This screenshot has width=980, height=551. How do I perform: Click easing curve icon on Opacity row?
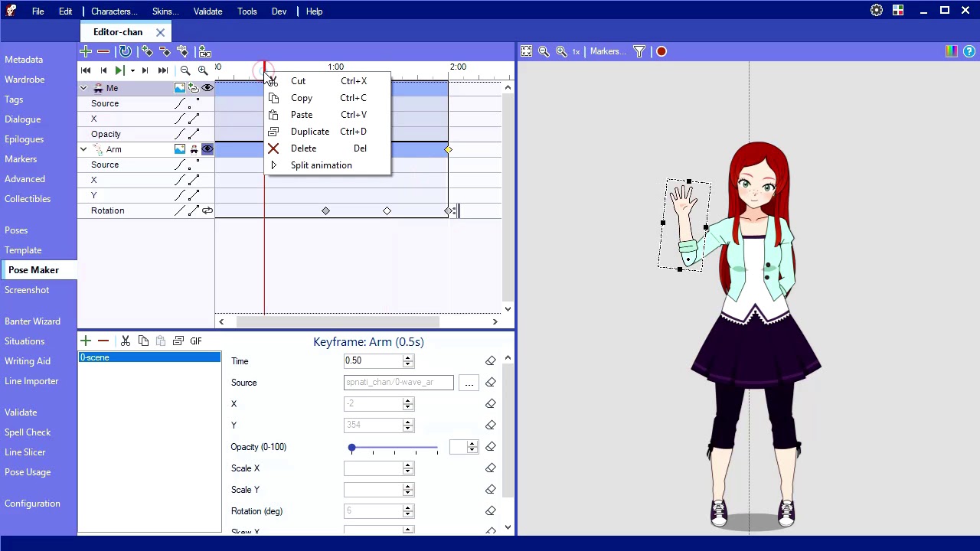tap(180, 134)
